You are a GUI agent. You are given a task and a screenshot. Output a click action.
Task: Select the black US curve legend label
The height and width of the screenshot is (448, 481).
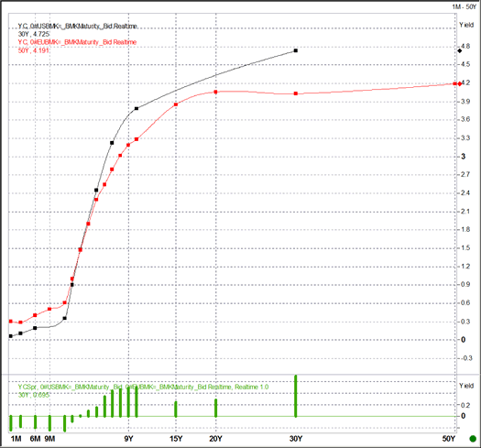click(77, 27)
